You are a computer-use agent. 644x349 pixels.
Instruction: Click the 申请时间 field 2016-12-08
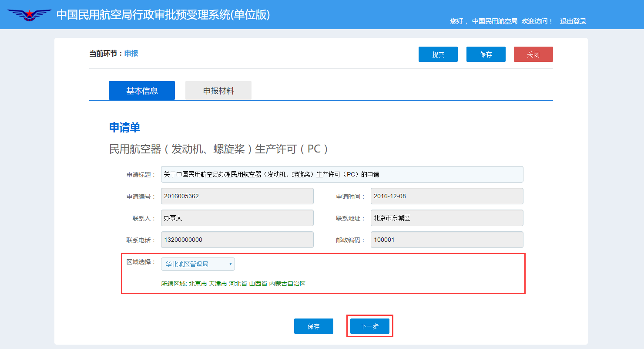tap(447, 196)
